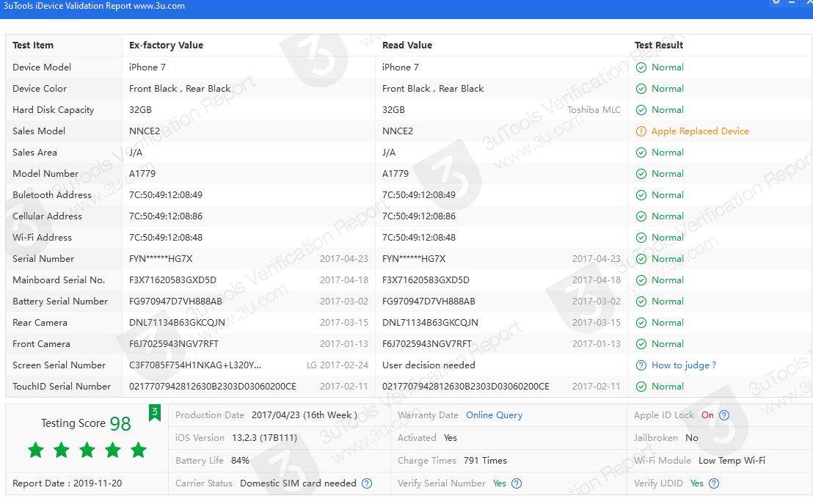
Task: Click the Ex-factory Value column header
Action: coord(166,45)
